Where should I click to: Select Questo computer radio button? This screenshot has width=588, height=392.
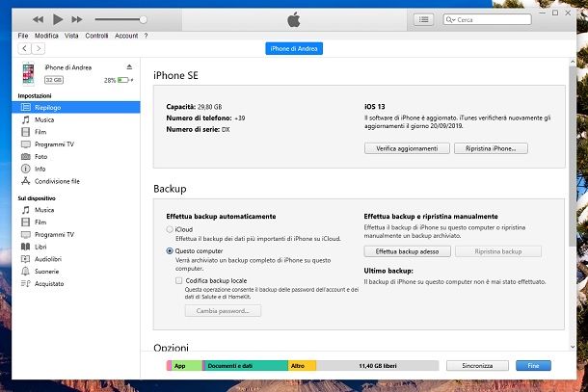(170, 251)
